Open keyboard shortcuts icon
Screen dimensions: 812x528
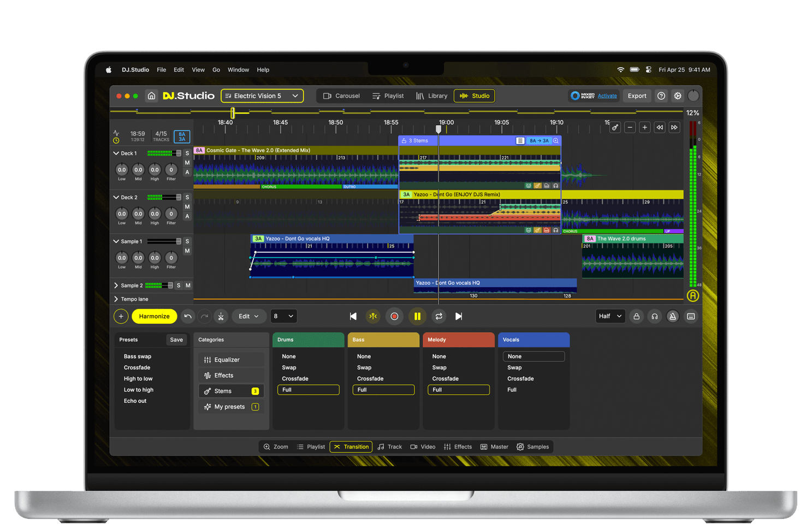[691, 316]
